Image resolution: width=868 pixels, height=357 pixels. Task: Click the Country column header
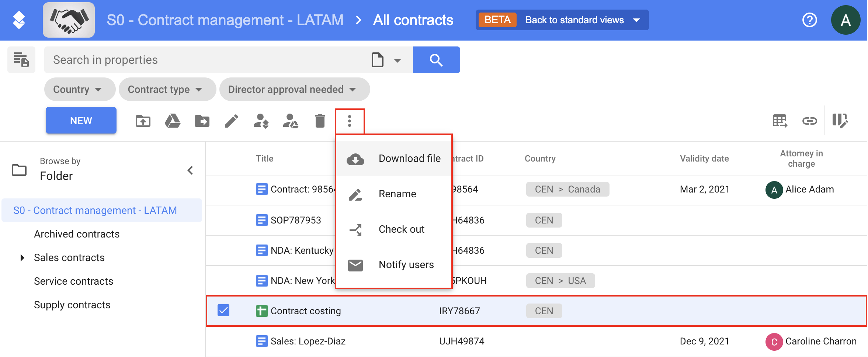540,159
